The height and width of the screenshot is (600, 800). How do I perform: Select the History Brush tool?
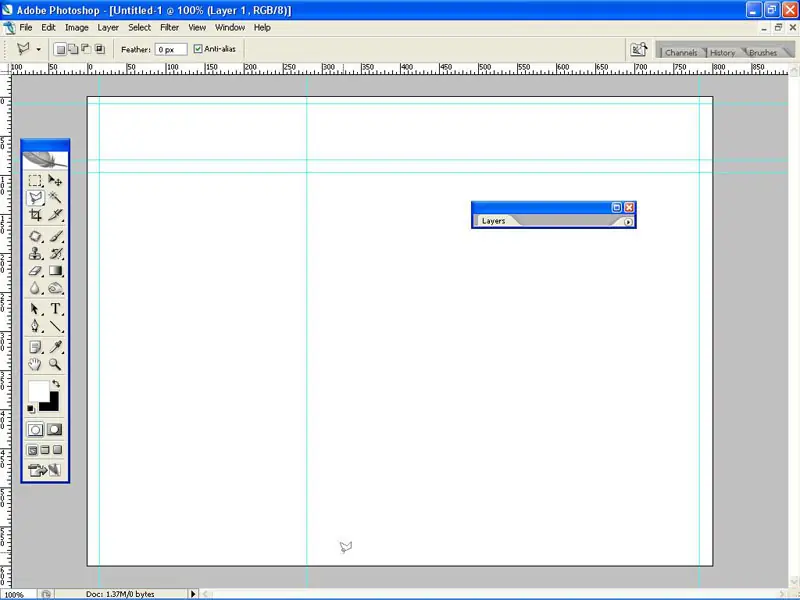[55, 254]
